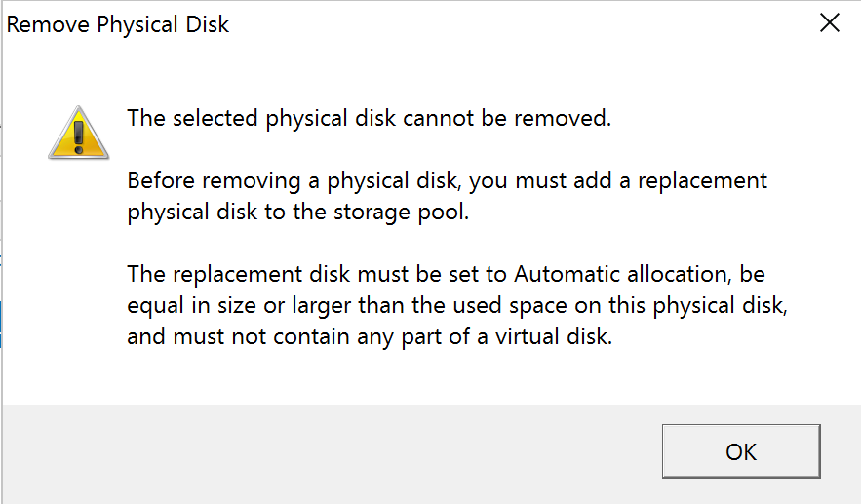This screenshot has width=861, height=504.
Task: Click the word "replacement" in the second paragraph
Action: click(706, 181)
